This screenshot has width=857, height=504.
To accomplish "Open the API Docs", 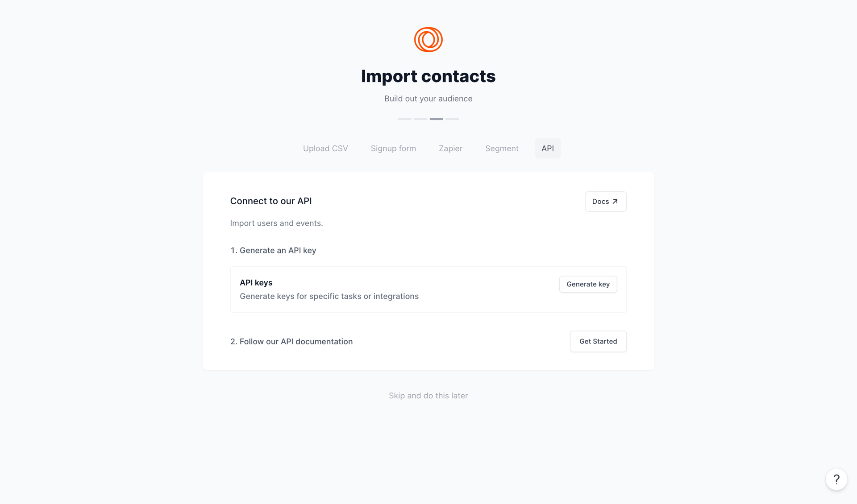I will [x=605, y=201].
